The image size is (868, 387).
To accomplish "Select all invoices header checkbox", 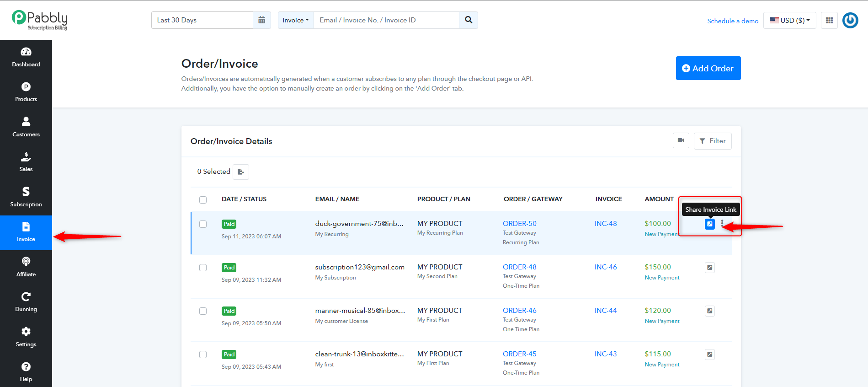I will coord(203,200).
